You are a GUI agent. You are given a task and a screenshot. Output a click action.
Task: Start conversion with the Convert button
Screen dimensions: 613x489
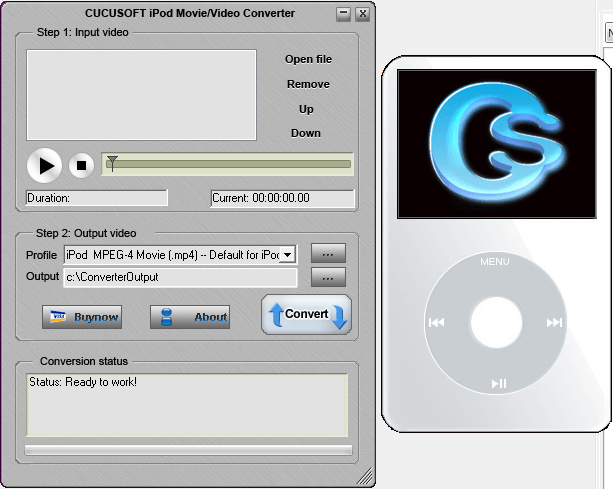306,314
